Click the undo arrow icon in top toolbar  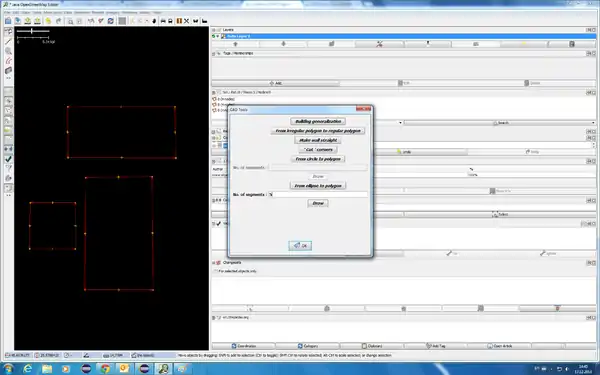49,21
